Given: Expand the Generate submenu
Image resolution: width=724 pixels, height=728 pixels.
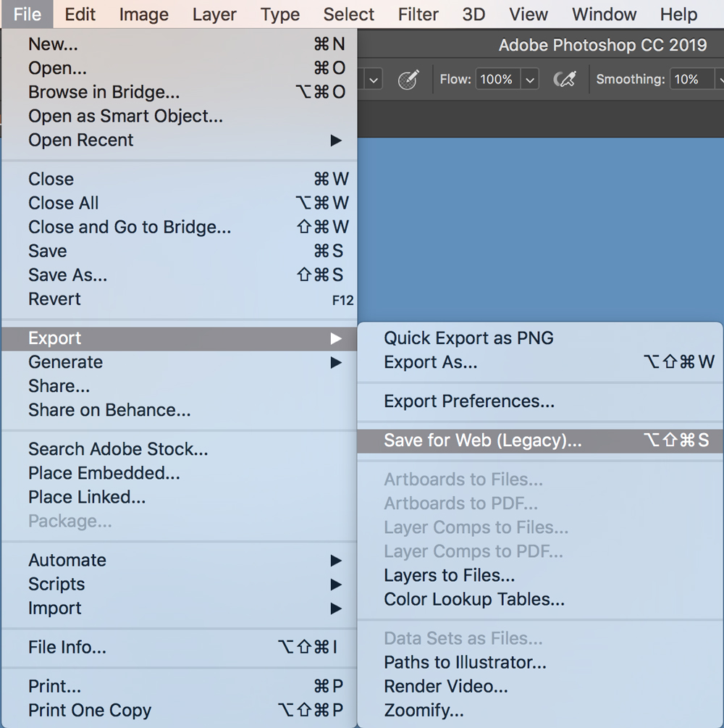Looking at the screenshot, I should (x=336, y=362).
